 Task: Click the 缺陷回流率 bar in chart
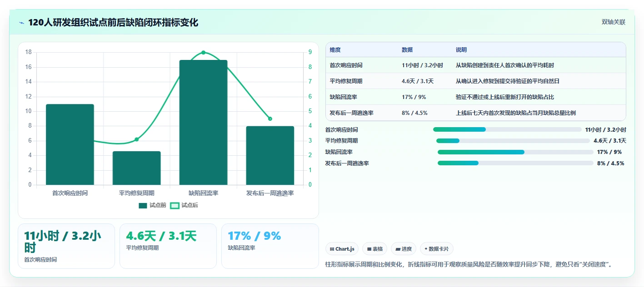click(x=203, y=123)
